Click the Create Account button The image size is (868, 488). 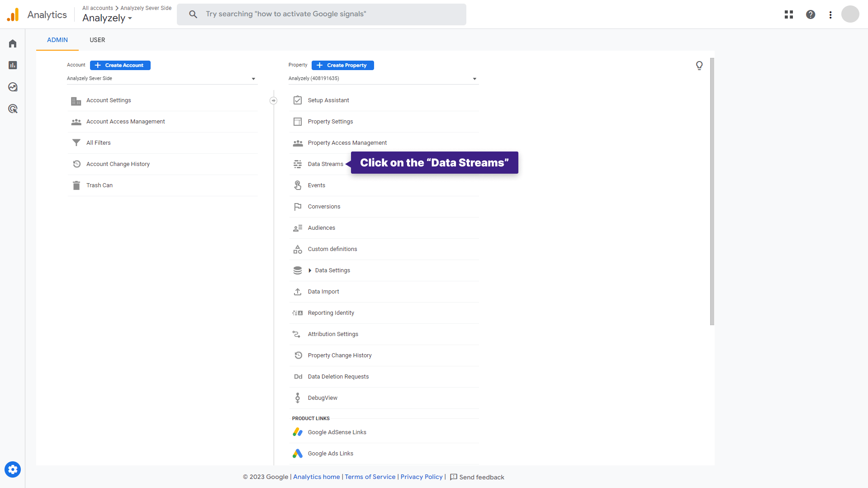120,65
